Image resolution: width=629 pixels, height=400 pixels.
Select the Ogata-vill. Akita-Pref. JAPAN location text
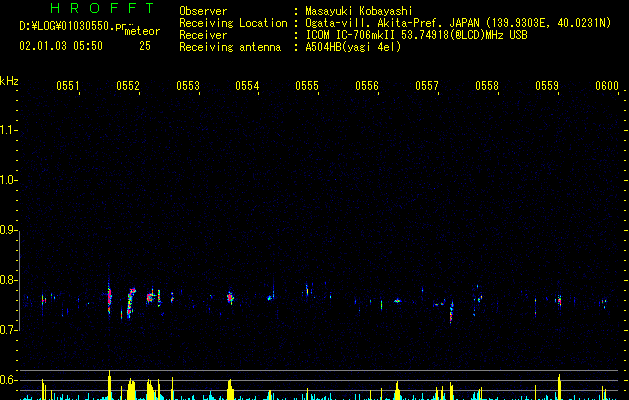click(458, 23)
